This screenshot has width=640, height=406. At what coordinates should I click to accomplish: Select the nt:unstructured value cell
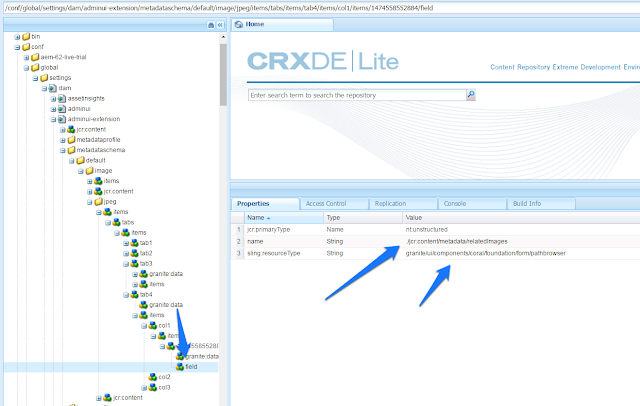(x=521, y=230)
